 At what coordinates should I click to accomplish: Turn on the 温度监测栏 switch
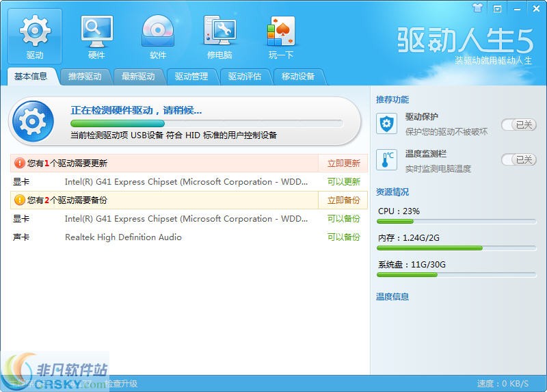click(519, 160)
